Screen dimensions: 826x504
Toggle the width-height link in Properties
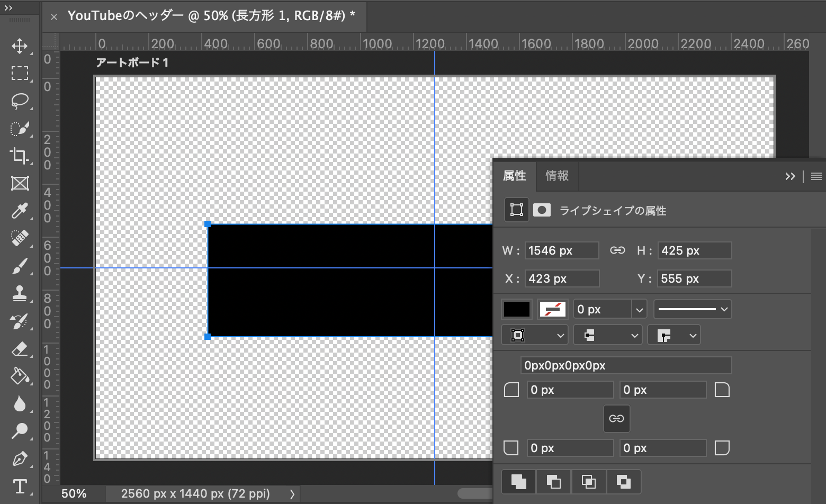[617, 250]
